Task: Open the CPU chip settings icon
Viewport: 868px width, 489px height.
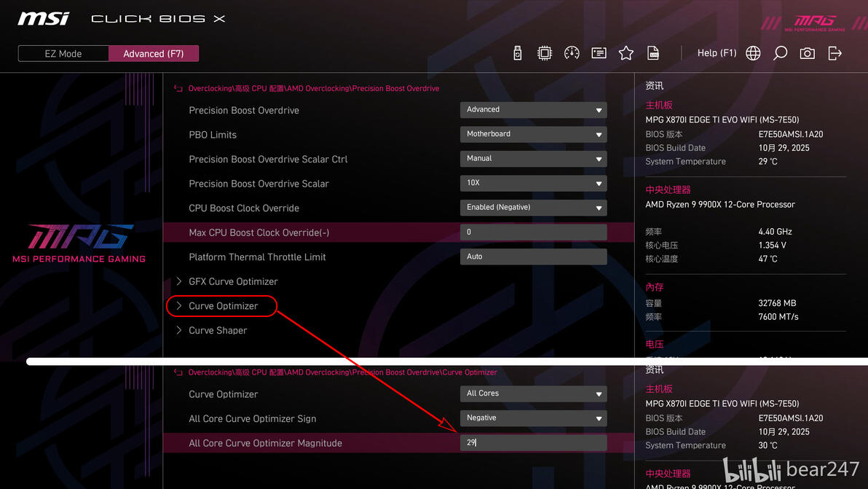Action: 545,53
